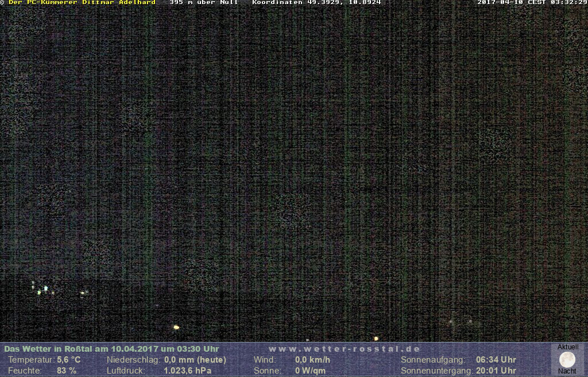This screenshot has width=588, height=377.
Task: Click the 395 m über Null label
Action: tap(204, 2)
